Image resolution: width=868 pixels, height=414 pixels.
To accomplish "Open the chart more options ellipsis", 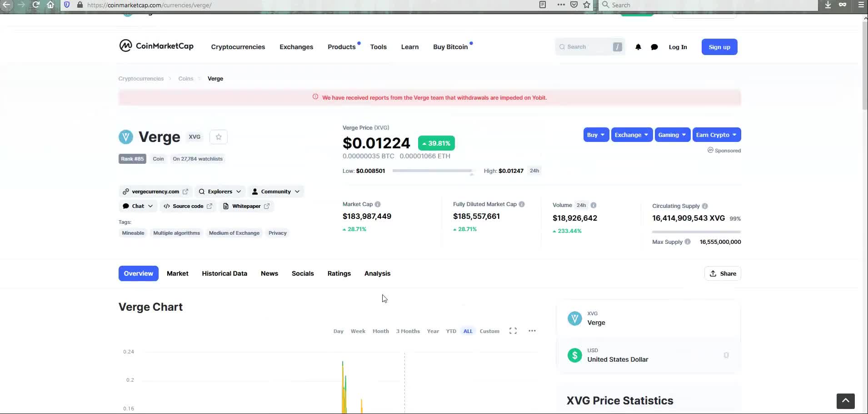I will pyautogui.click(x=532, y=331).
